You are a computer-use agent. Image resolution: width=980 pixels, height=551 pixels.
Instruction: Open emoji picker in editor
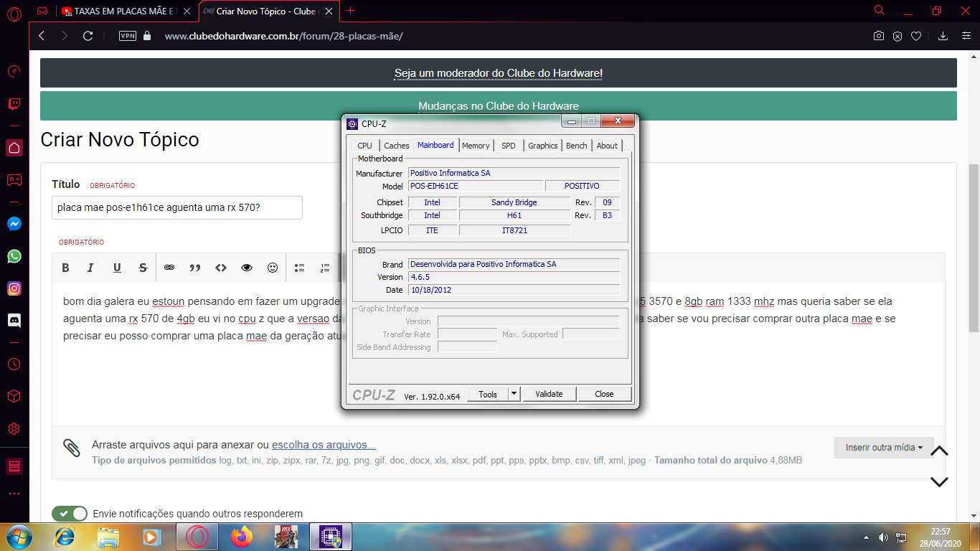point(273,268)
